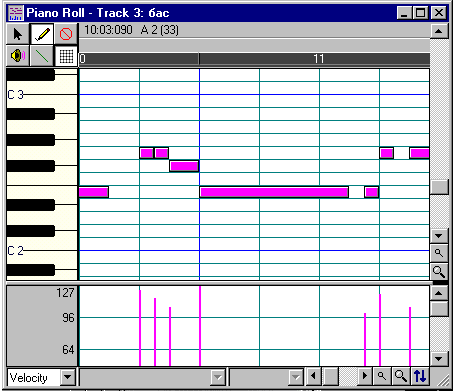The image size is (454, 391).
Task: Click the C 3 piano key label
Action: [16, 95]
